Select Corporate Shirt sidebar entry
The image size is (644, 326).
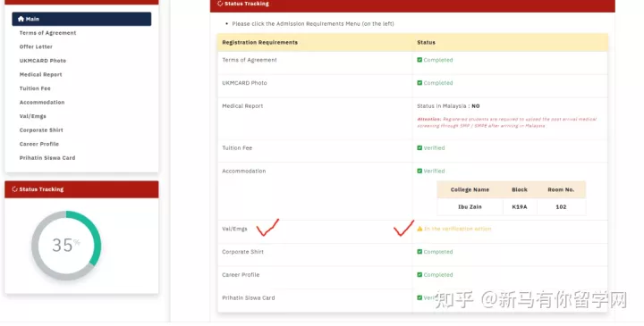tap(41, 130)
